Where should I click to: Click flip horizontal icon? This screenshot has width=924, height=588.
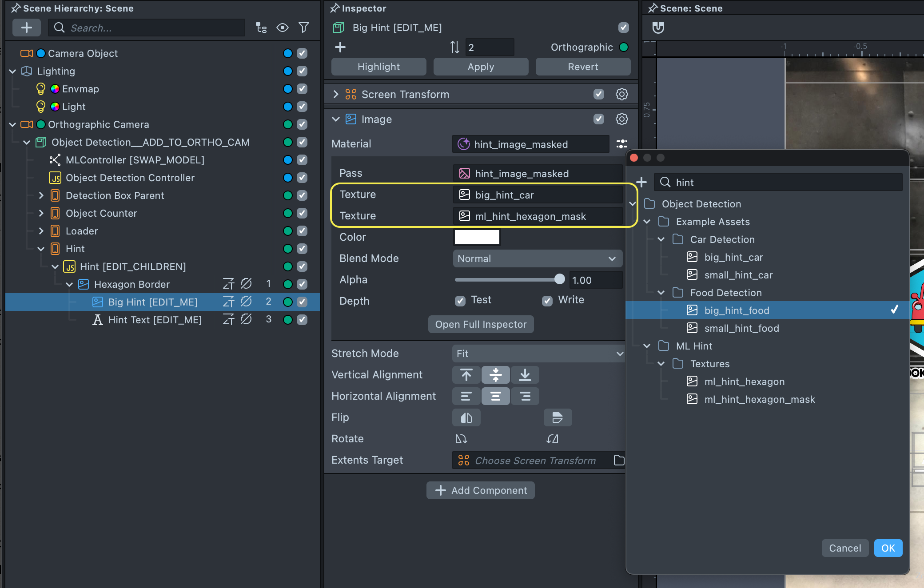coord(466,417)
